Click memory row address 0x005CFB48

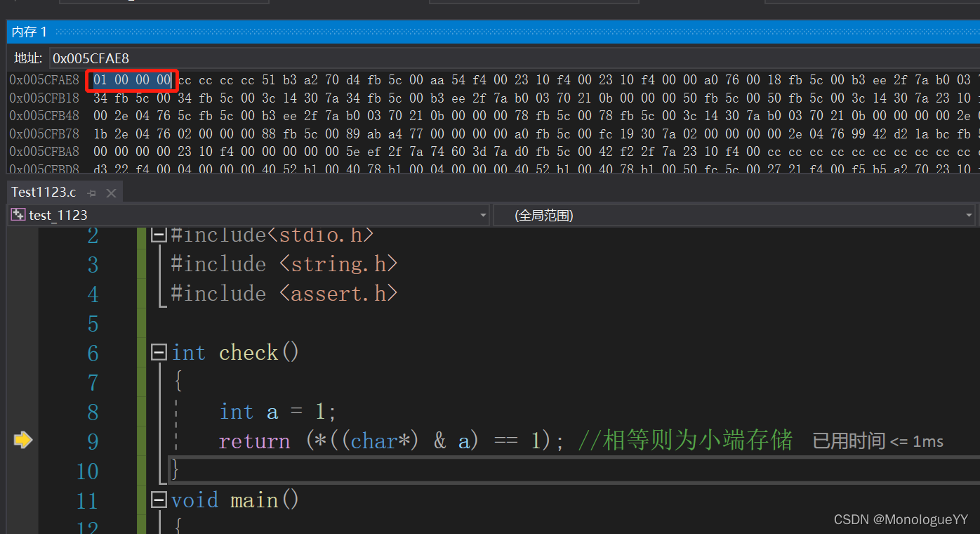(44, 115)
